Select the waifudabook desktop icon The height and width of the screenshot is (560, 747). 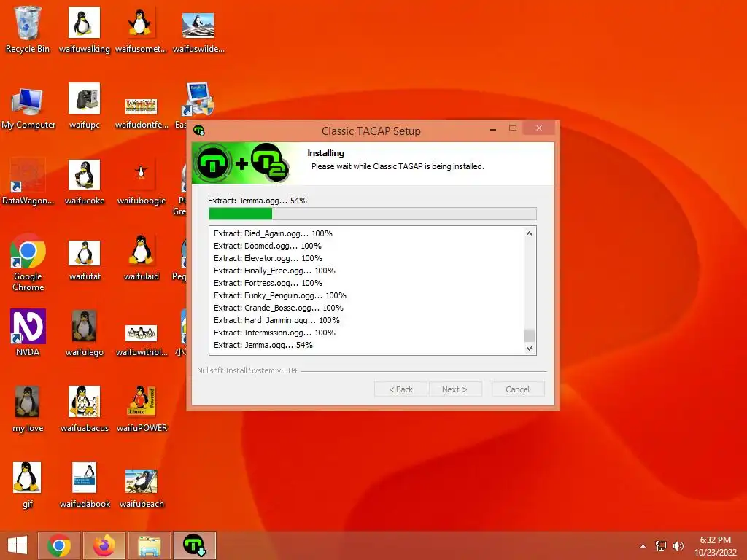coord(85,484)
